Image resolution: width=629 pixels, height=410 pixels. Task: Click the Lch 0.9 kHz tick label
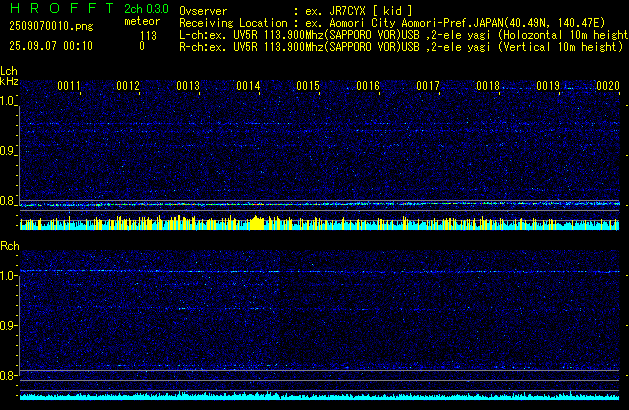pyautogui.click(x=8, y=151)
